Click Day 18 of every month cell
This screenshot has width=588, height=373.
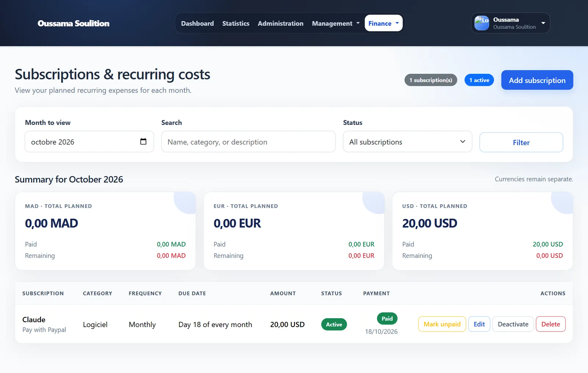(x=215, y=324)
